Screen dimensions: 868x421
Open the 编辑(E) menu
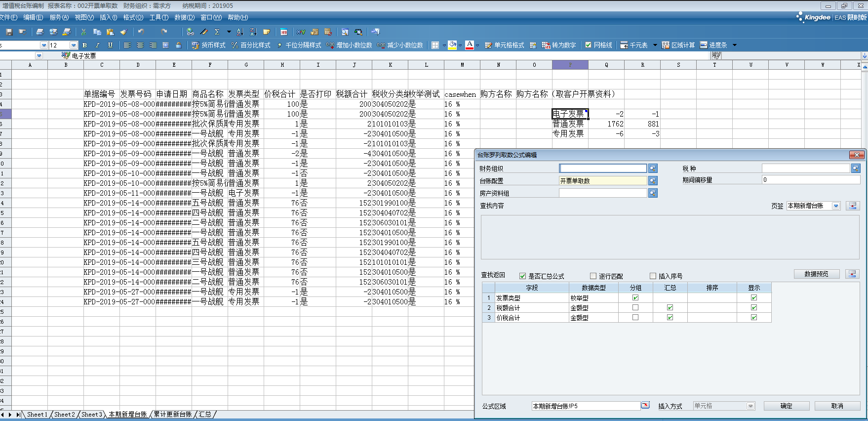33,17
